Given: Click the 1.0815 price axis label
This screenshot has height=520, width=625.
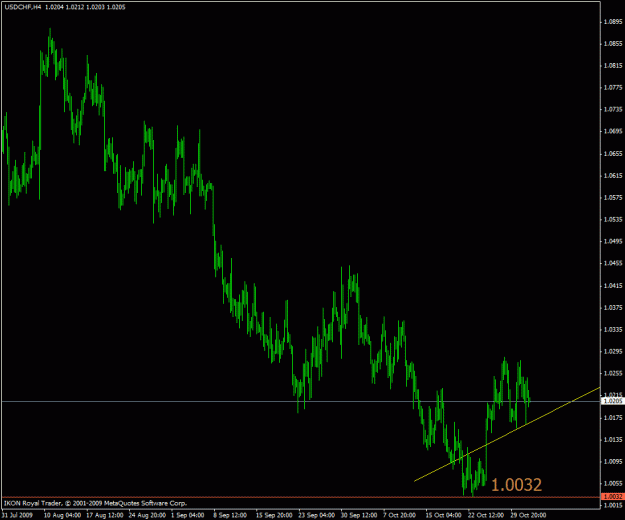Looking at the screenshot, I should point(613,66).
